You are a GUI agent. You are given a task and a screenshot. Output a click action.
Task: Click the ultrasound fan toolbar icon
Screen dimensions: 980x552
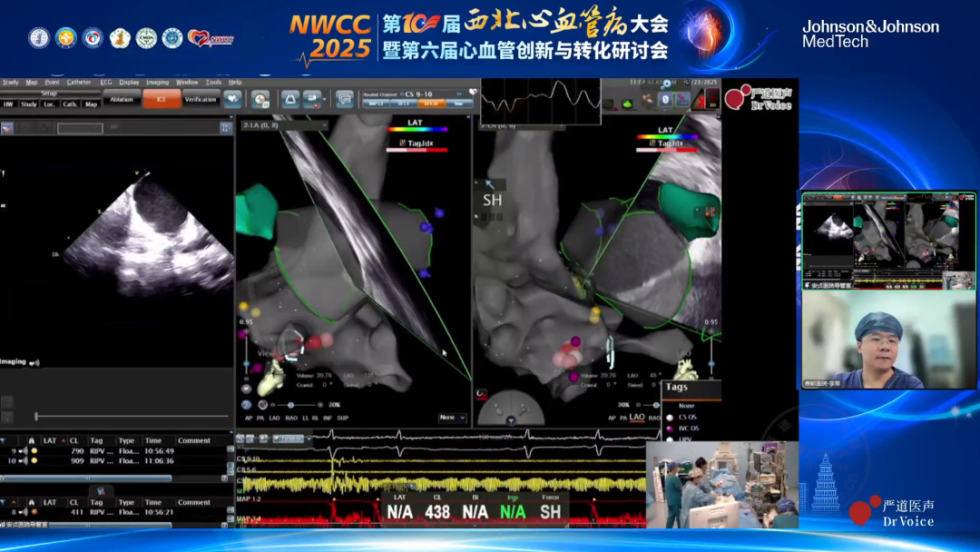click(x=290, y=99)
